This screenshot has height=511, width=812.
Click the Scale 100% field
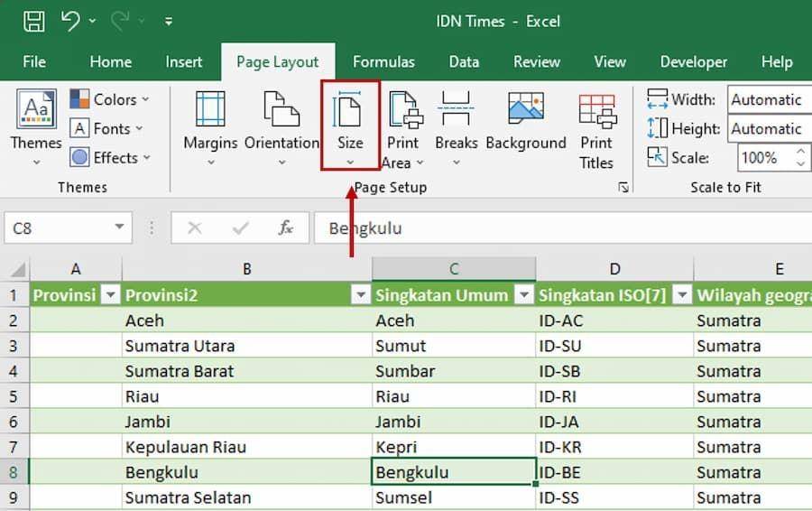click(764, 158)
